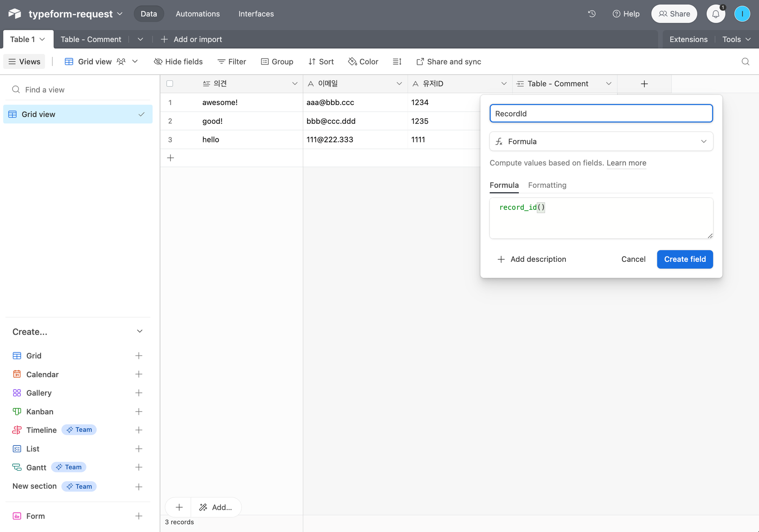The image size is (759, 532).
Task: Open the Tools dropdown
Action: pos(736,39)
